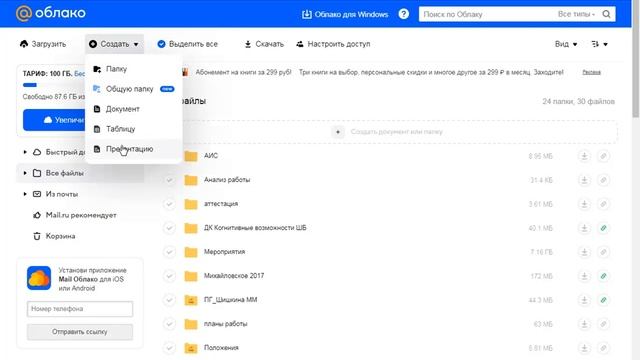Tick checkbox for ПГ_Шишкина ММ folder
The width and height of the screenshot is (640, 360).
pos(169,300)
